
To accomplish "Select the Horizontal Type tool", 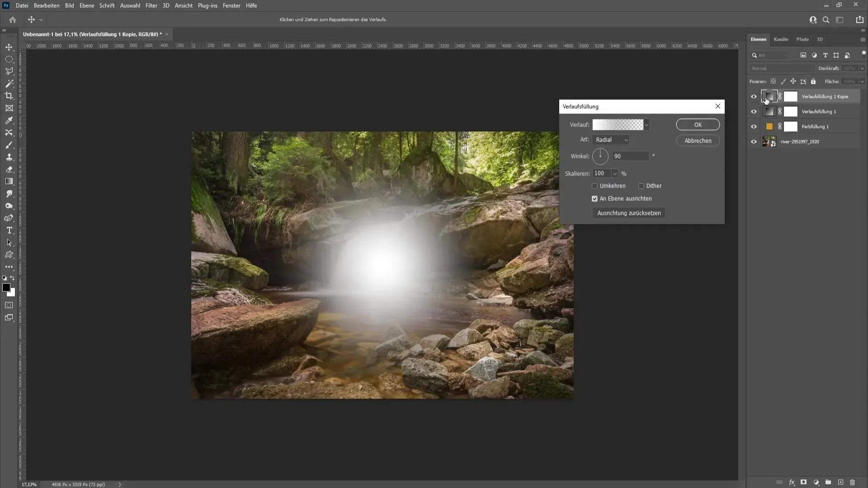I will tap(9, 230).
